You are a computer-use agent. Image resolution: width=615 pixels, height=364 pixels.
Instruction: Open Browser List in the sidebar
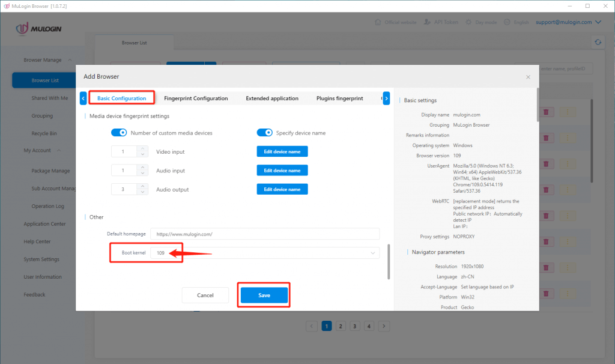pos(44,80)
